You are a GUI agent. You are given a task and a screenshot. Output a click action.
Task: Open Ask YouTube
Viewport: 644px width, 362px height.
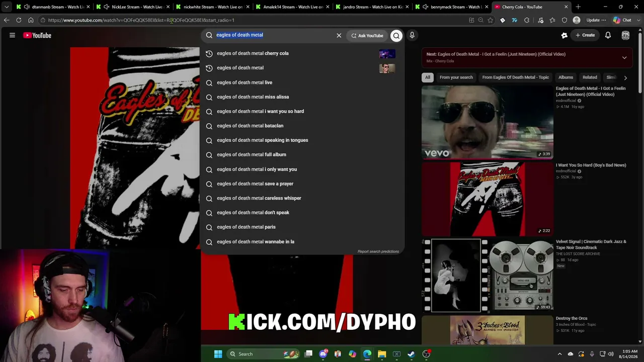click(367, 35)
